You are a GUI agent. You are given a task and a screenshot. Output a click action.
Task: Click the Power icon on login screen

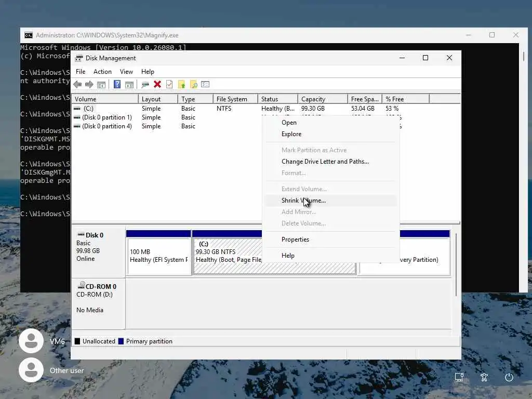point(509,377)
